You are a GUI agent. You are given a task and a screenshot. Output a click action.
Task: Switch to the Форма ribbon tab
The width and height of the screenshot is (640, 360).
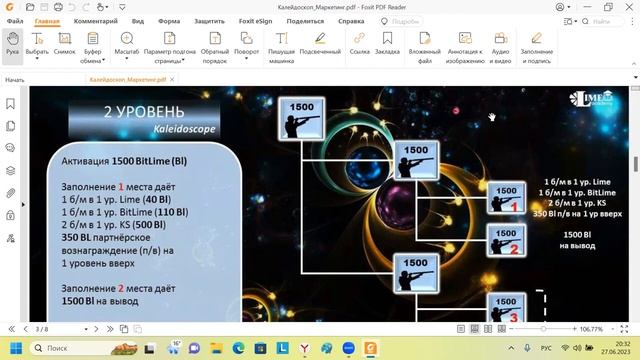[x=169, y=21]
